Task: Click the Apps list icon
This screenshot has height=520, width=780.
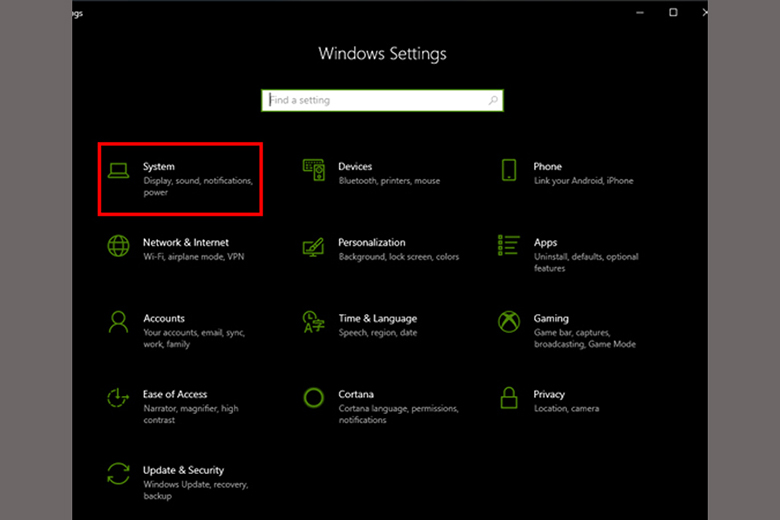Action: [x=509, y=246]
